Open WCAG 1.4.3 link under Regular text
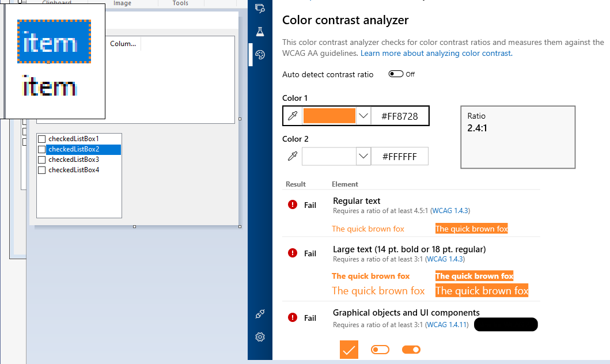The width and height of the screenshot is (610, 364). [x=450, y=211]
